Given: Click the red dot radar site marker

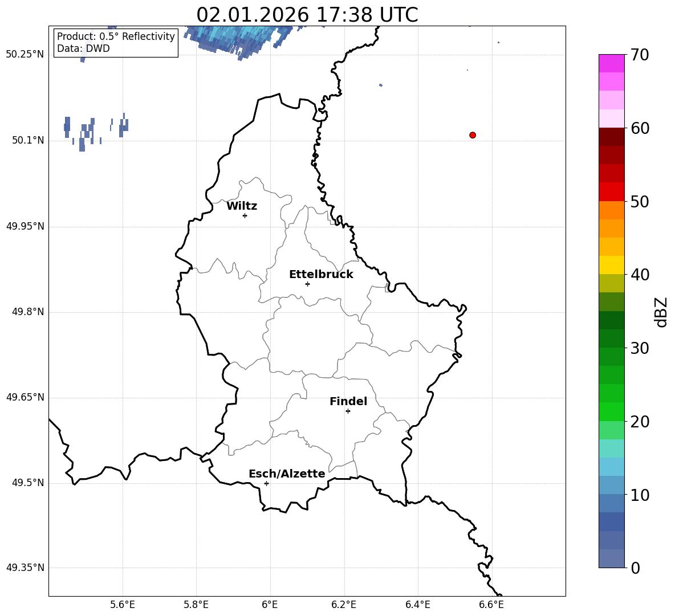Looking at the screenshot, I should coord(473,135).
